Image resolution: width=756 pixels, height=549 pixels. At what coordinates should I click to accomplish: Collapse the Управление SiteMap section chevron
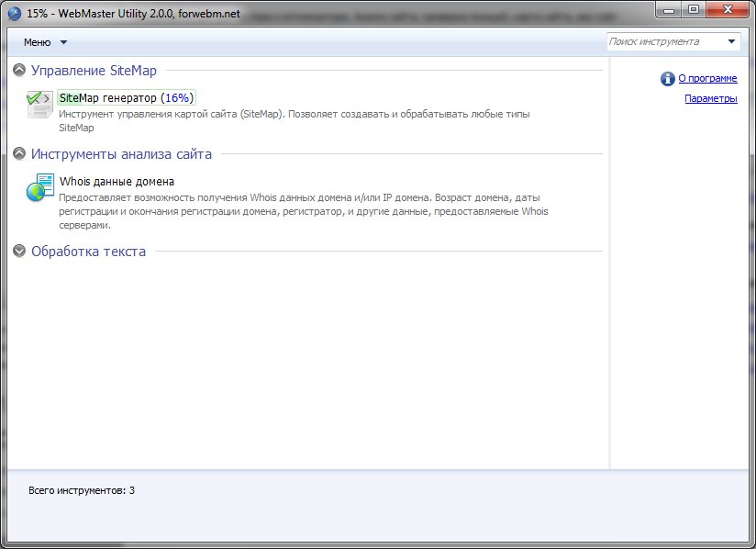(19, 71)
